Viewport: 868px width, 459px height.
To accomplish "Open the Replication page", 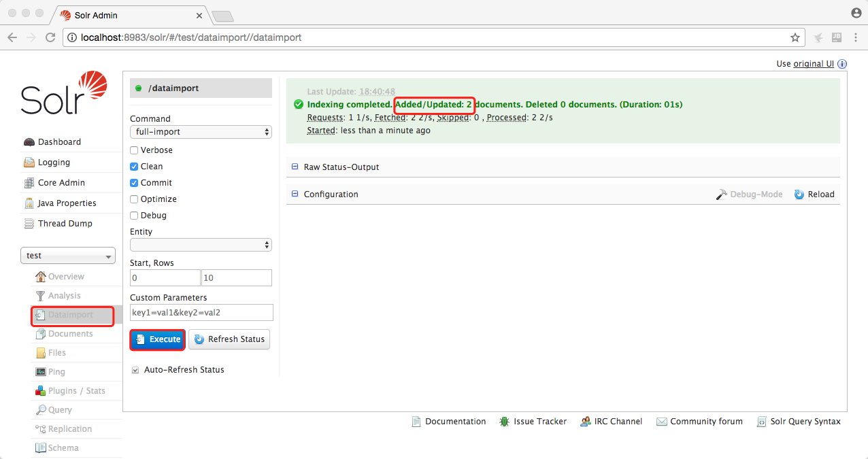I will pos(70,429).
